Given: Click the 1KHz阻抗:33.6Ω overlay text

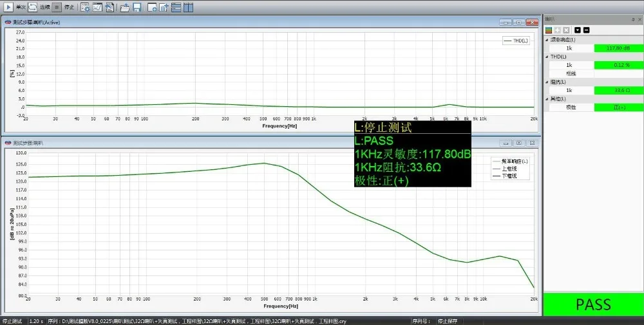Looking at the screenshot, I should tap(398, 167).
